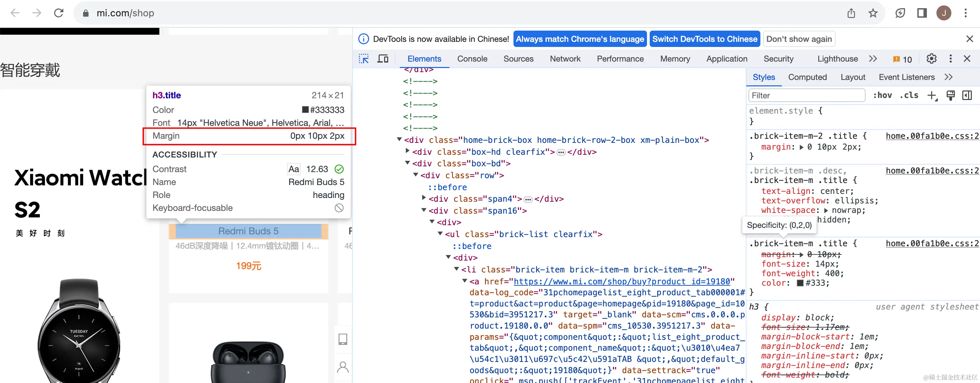The width and height of the screenshot is (980, 383).
Task: Collapse the li brick-item node
Action: (457, 269)
